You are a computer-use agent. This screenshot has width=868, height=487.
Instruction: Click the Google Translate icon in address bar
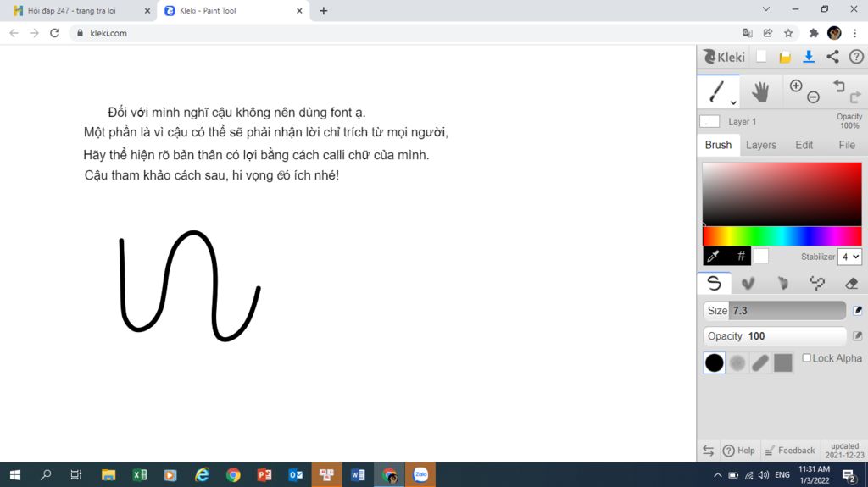(748, 33)
